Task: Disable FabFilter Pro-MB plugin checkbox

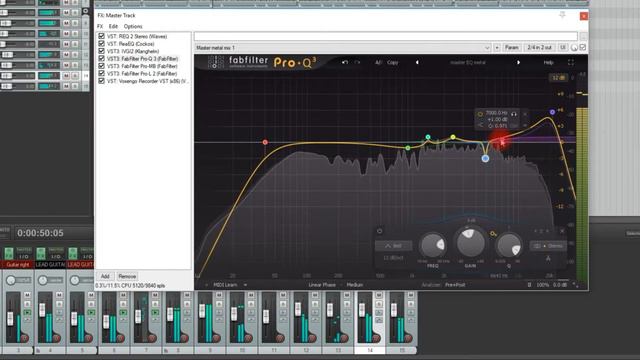Action: 102,66
